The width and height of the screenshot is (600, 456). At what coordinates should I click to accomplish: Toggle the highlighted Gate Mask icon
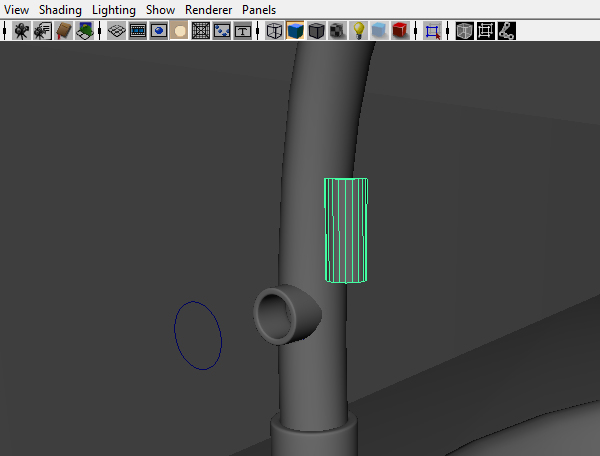179,31
